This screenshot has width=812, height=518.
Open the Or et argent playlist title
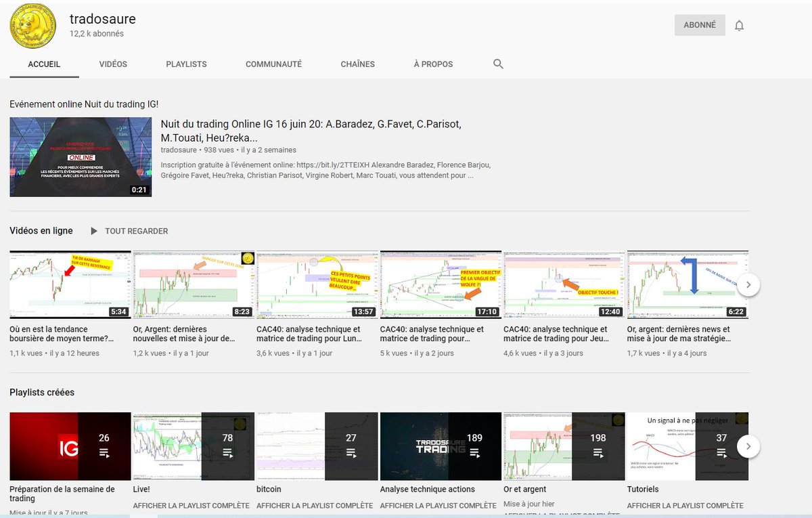tap(525, 489)
